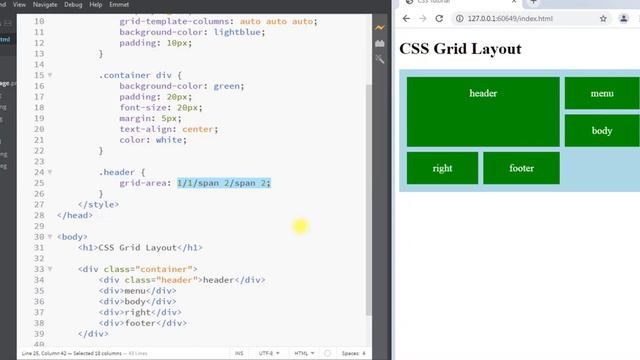Click line number 25 in the gutter
This screenshot has height=360, width=640.
point(39,183)
